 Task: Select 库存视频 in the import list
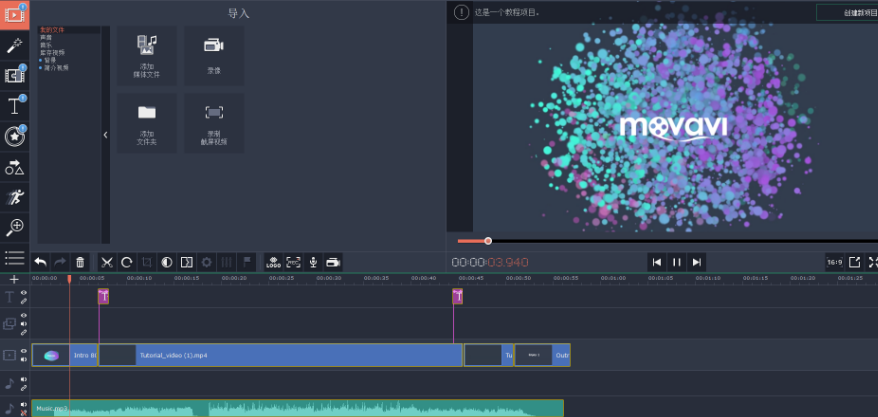[x=52, y=52]
